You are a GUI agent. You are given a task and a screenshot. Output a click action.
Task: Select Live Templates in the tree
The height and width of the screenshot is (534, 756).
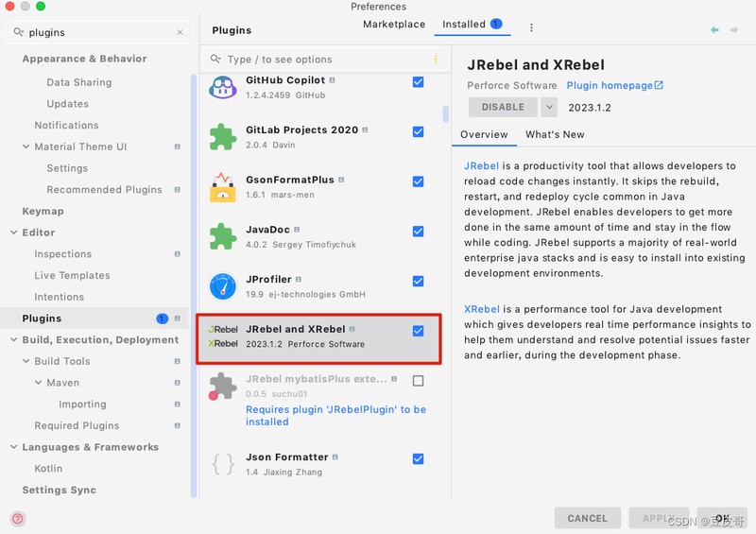[x=73, y=275]
